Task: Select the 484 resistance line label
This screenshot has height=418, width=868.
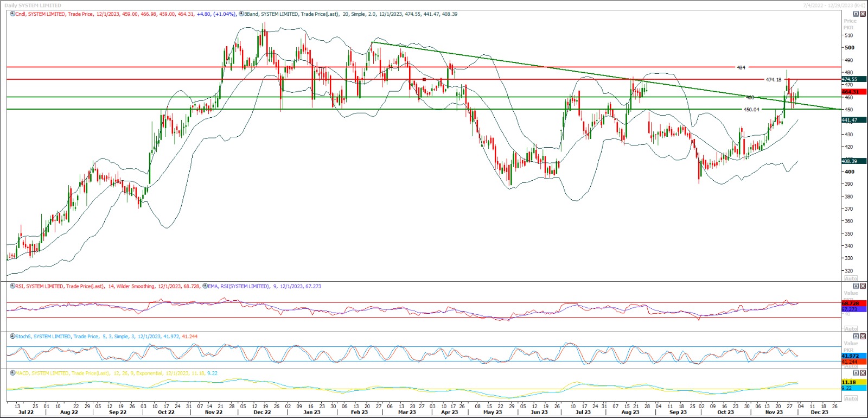Action: pyautogui.click(x=741, y=68)
